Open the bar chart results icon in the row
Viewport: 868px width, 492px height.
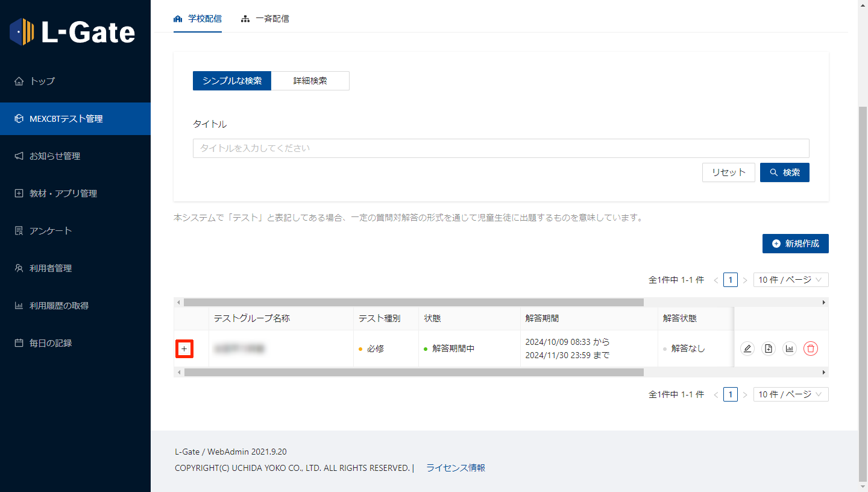click(789, 348)
